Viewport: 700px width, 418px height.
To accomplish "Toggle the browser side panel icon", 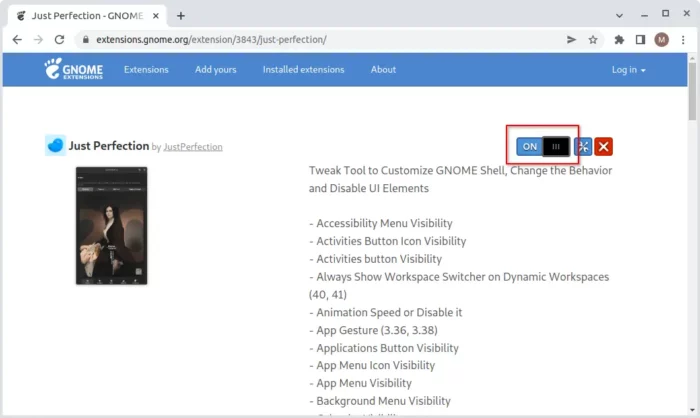I will coord(640,40).
